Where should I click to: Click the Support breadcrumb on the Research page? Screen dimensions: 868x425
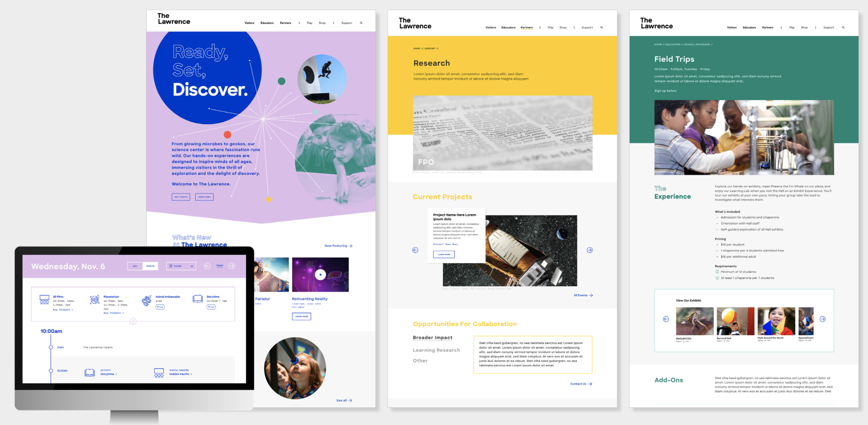[x=430, y=49]
